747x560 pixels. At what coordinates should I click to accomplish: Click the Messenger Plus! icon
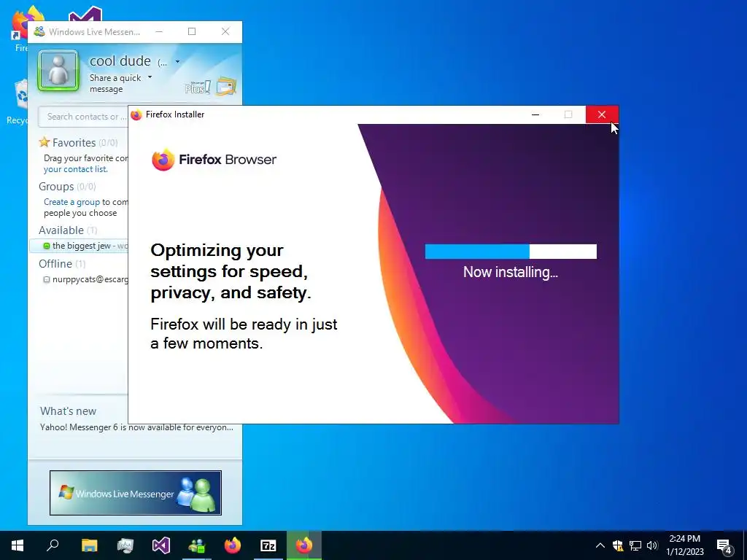198,87
